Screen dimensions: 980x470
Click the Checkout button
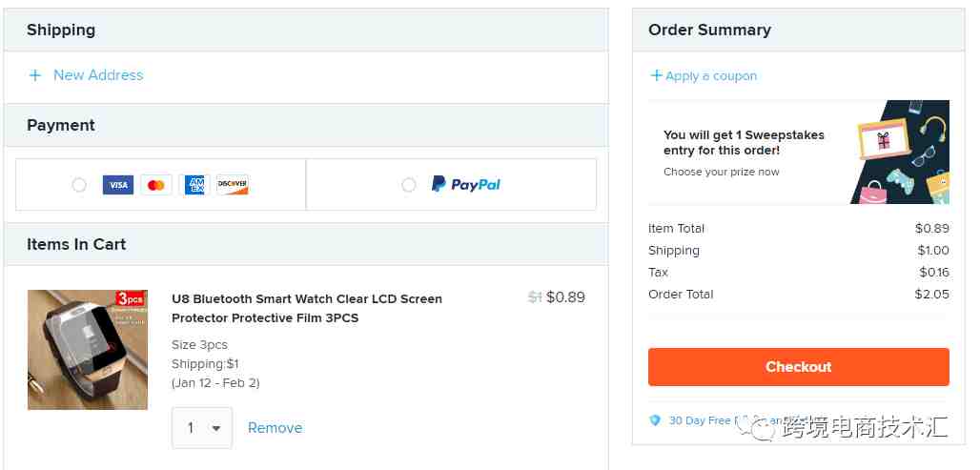799,367
